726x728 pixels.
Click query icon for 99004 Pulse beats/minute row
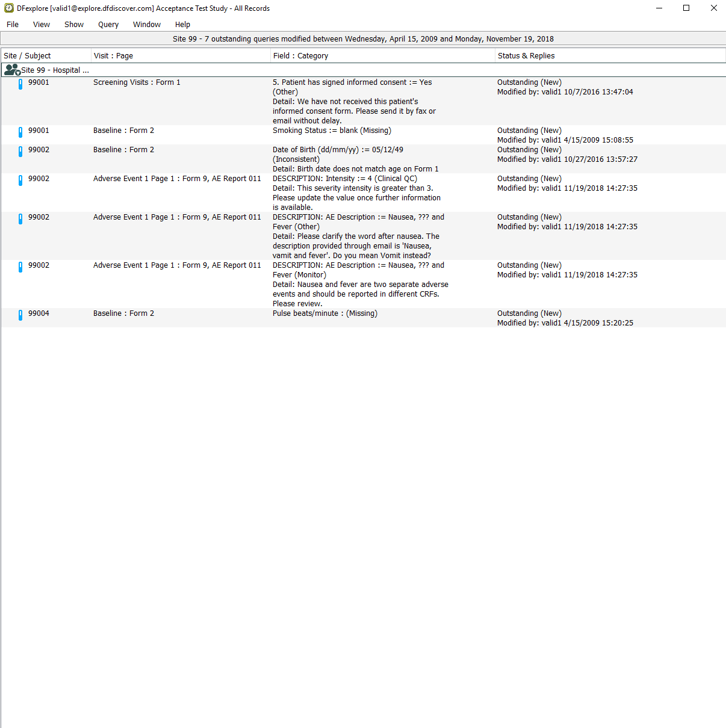tap(20, 315)
